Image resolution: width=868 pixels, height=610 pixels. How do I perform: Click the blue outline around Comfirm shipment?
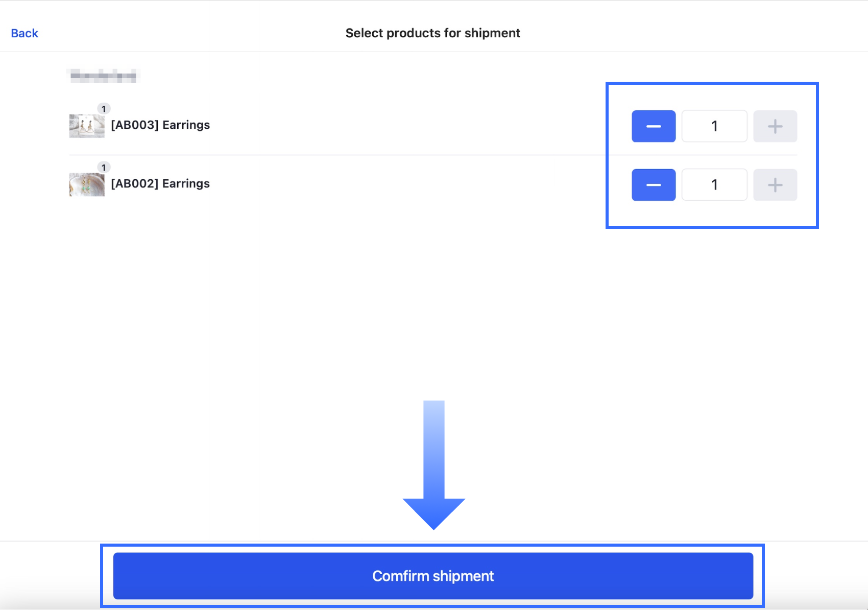(x=432, y=546)
